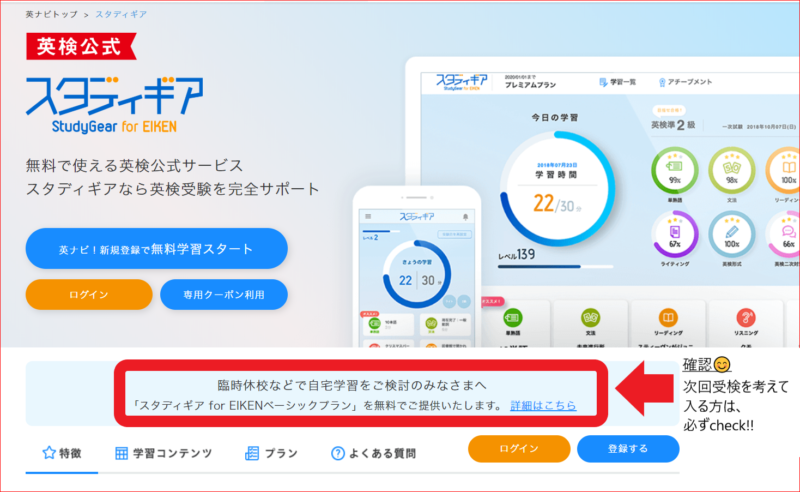Image resolution: width=800 pixels, height=492 pixels.
Task: Click the green 単熟語 99% progress icon
Action: [x=674, y=170]
